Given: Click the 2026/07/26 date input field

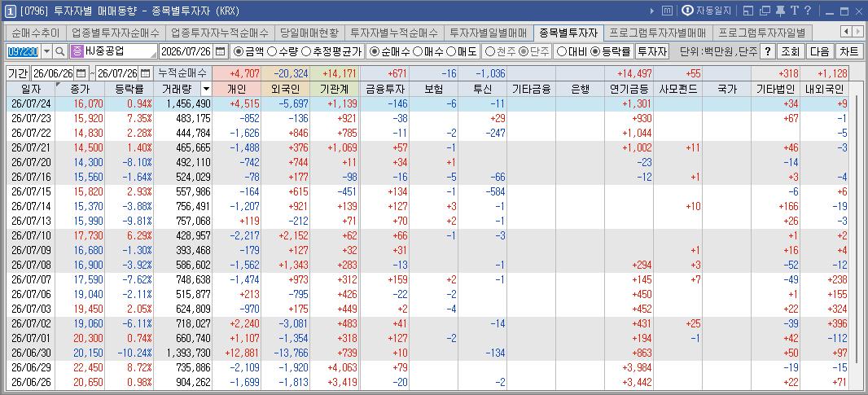Looking at the screenshot, I should (x=186, y=52).
